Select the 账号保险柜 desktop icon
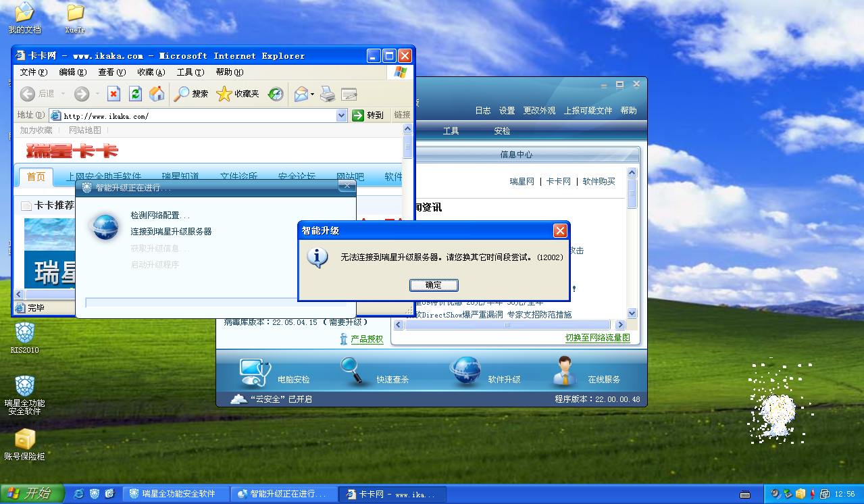Image resolution: width=864 pixels, height=504 pixels. [25, 444]
